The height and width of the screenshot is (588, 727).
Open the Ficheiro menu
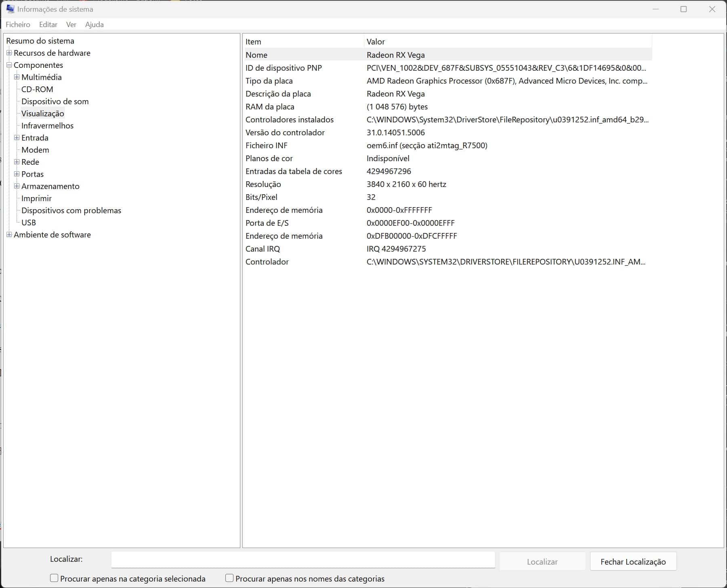(18, 25)
